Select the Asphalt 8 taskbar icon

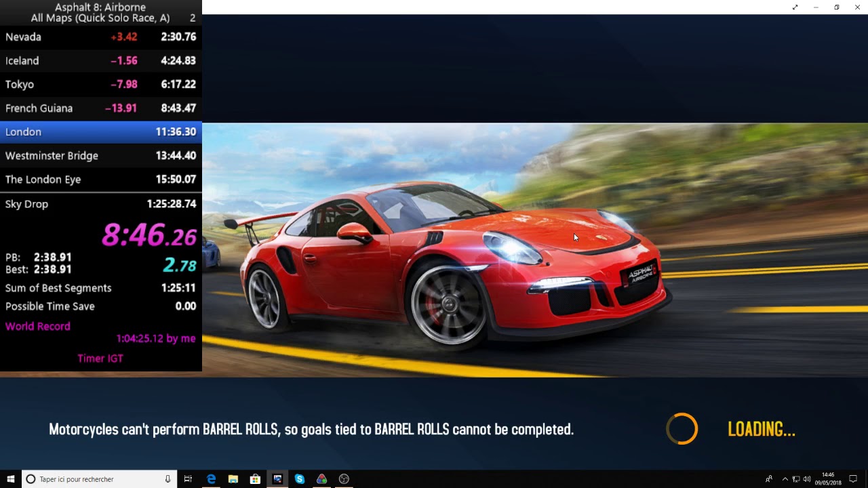click(277, 479)
